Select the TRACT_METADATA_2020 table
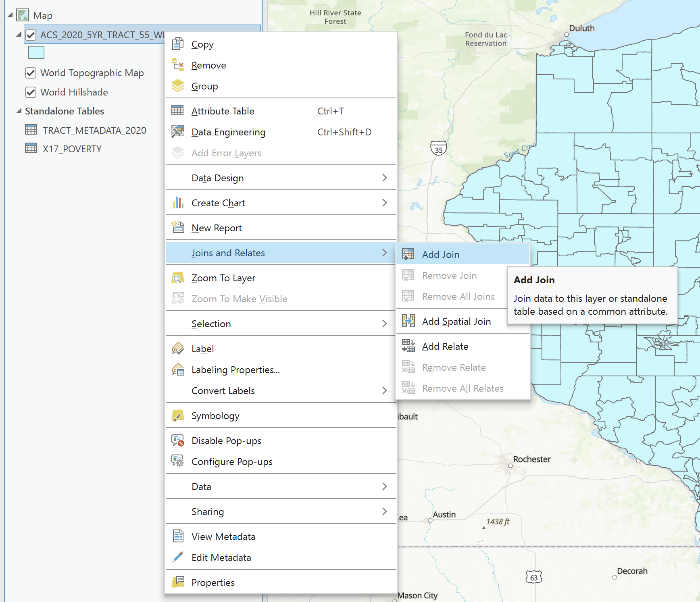This screenshot has height=602, width=700. point(94,130)
